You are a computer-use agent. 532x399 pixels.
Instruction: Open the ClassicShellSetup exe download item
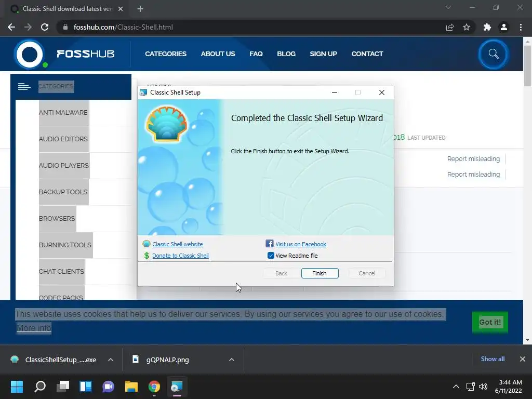[54, 360]
